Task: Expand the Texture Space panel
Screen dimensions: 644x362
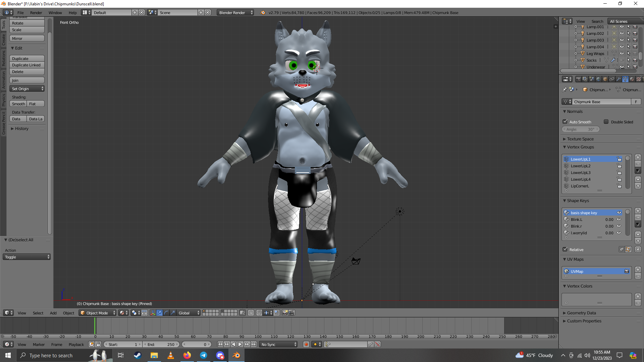Action: pos(580,139)
